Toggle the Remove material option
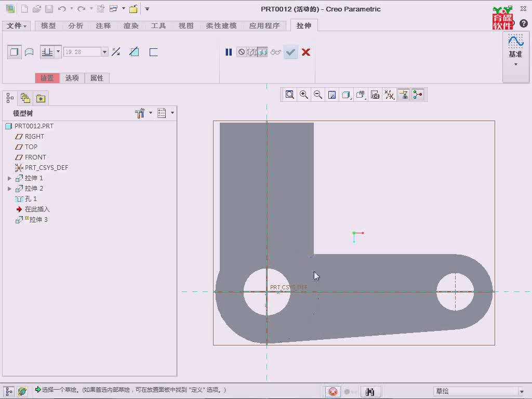The image size is (532, 399). click(135, 52)
